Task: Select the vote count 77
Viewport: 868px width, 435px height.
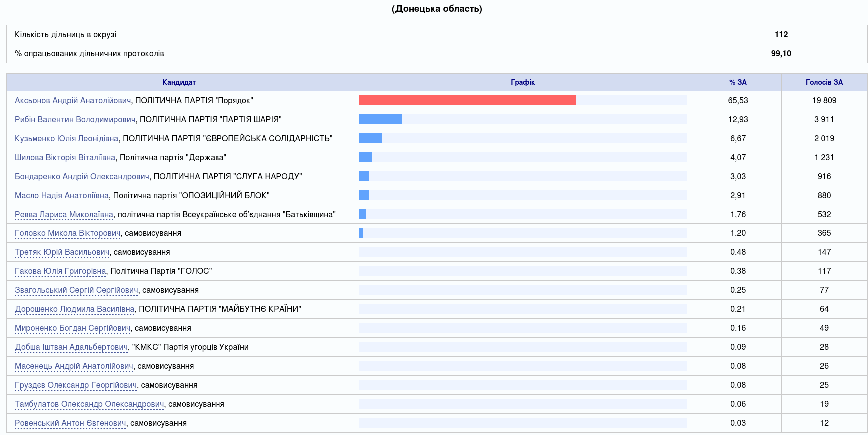Action: click(824, 290)
